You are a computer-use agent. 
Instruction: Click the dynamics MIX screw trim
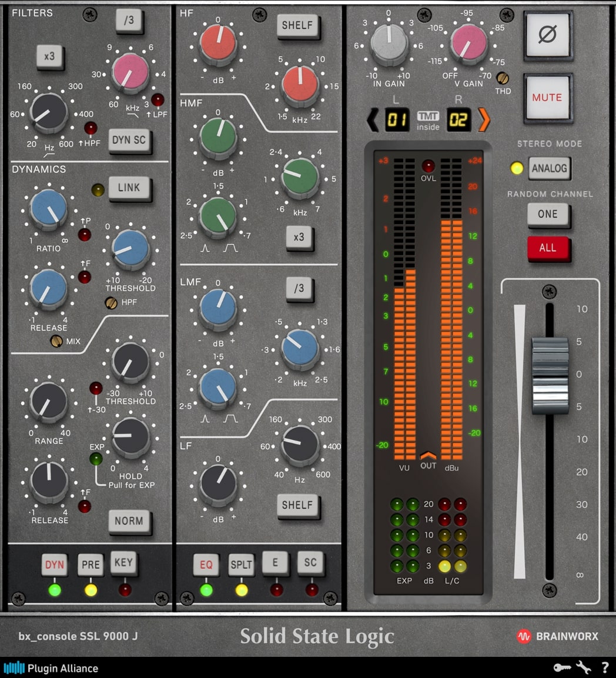56,341
